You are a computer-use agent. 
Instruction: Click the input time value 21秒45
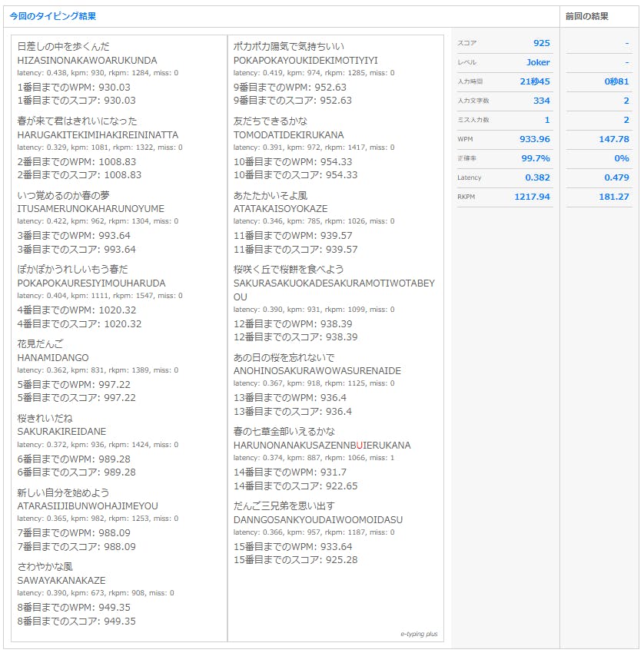point(535,81)
